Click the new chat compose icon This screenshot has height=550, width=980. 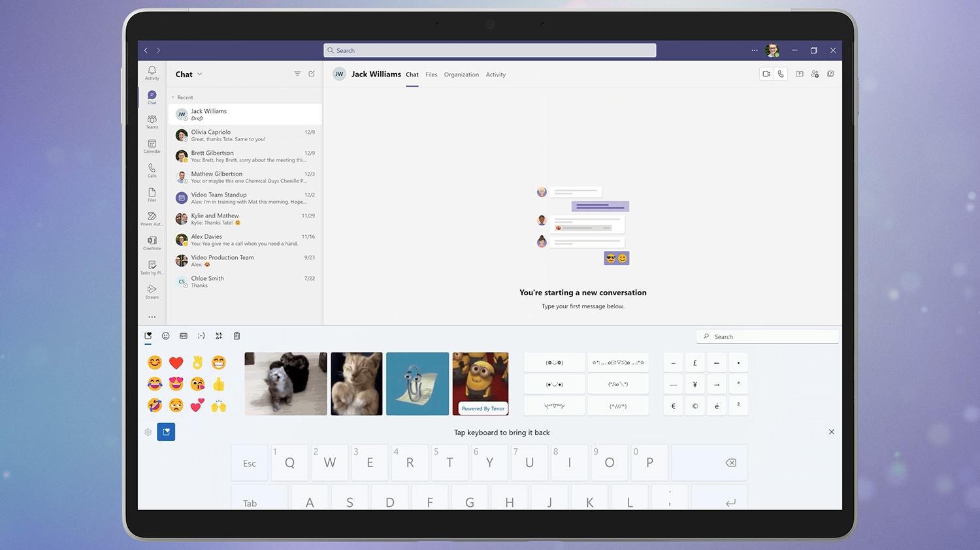point(312,74)
